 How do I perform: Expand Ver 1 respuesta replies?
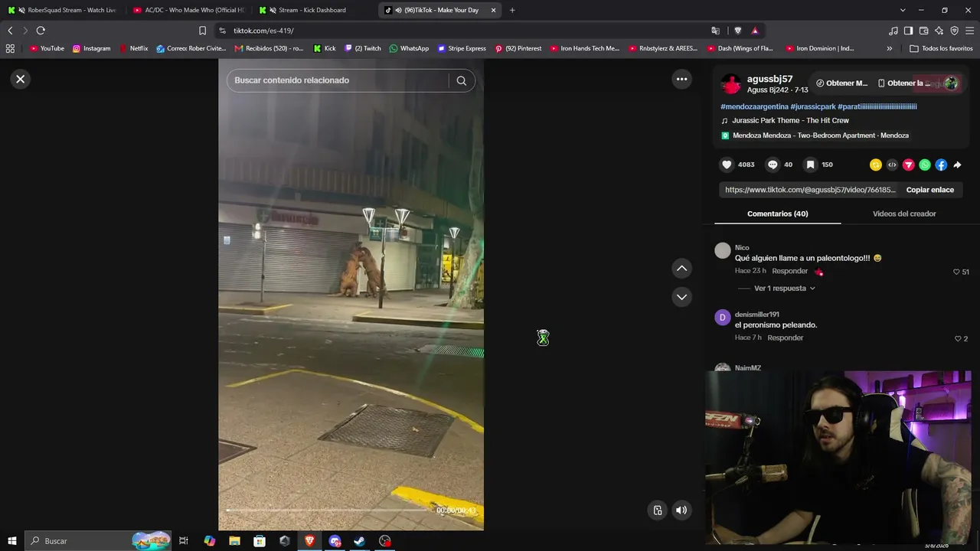tap(785, 289)
